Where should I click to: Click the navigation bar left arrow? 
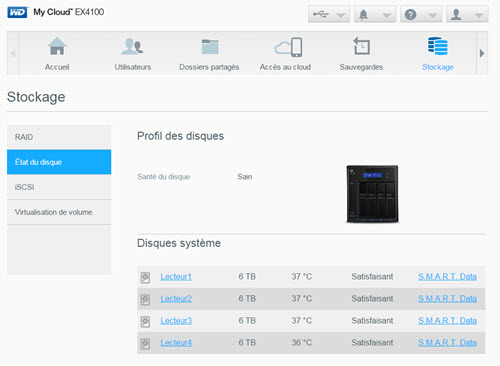pyautogui.click(x=13, y=53)
